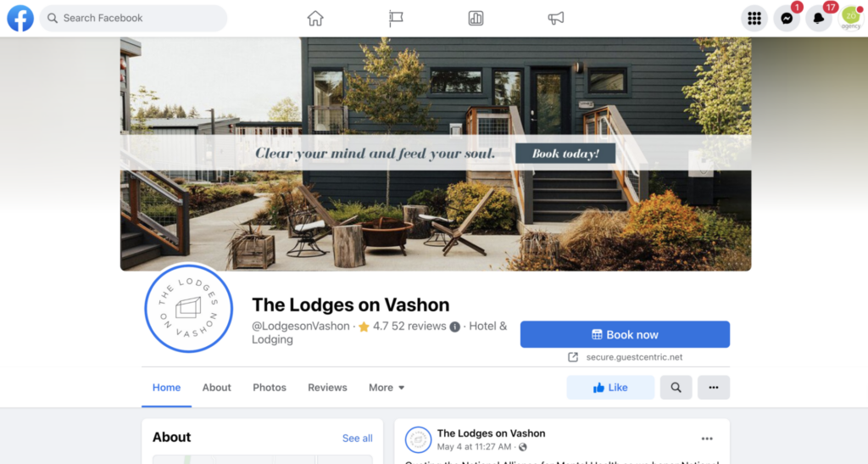This screenshot has height=464, width=868.
Task: Expand the More tab dropdown
Action: pos(387,388)
